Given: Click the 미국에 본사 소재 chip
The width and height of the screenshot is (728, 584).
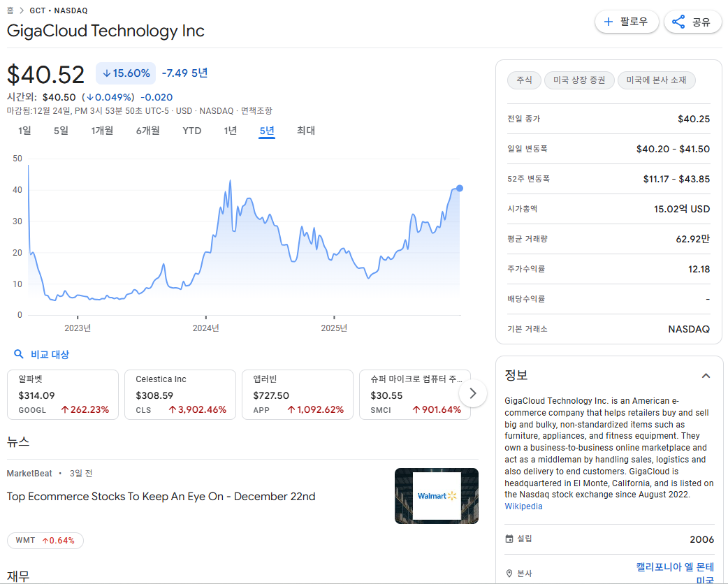Looking at the screenshot, I should point(656,80).
